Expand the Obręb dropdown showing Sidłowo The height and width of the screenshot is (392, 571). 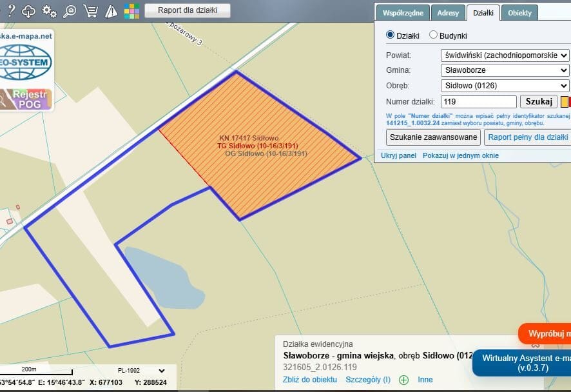point(505,86)
